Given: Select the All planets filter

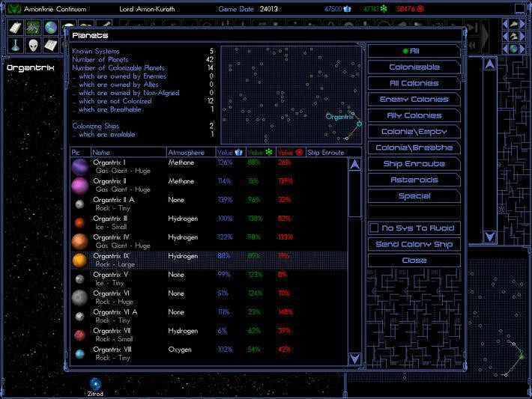Looking at the screenshot, I should pyautogui.click(x=414, y=51).
